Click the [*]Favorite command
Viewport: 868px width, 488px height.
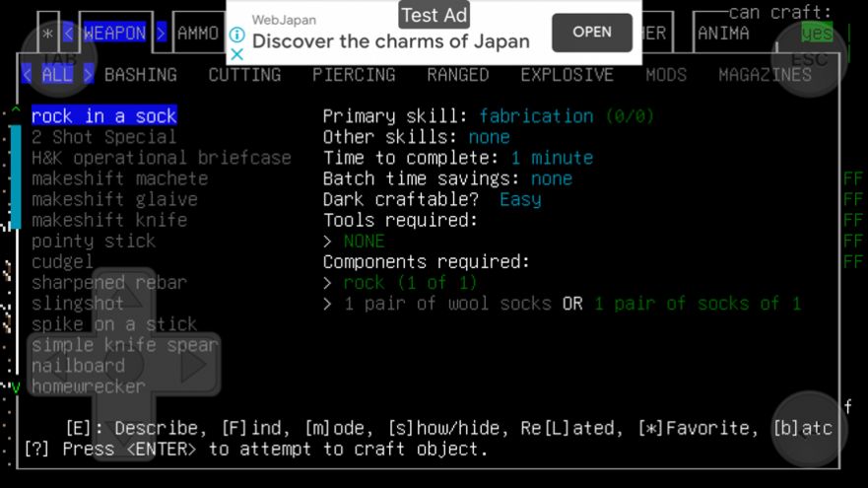[x=697, y=428]
